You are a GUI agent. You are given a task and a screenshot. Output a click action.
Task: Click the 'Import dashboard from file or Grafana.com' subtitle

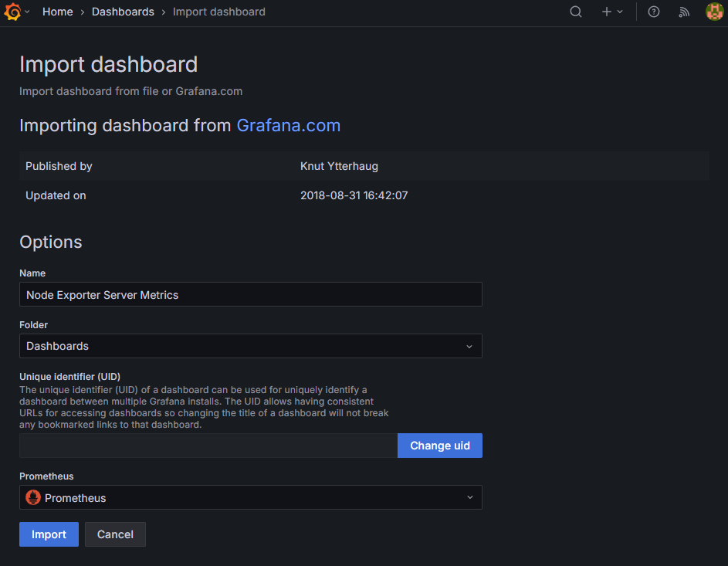tap(131, 91)
